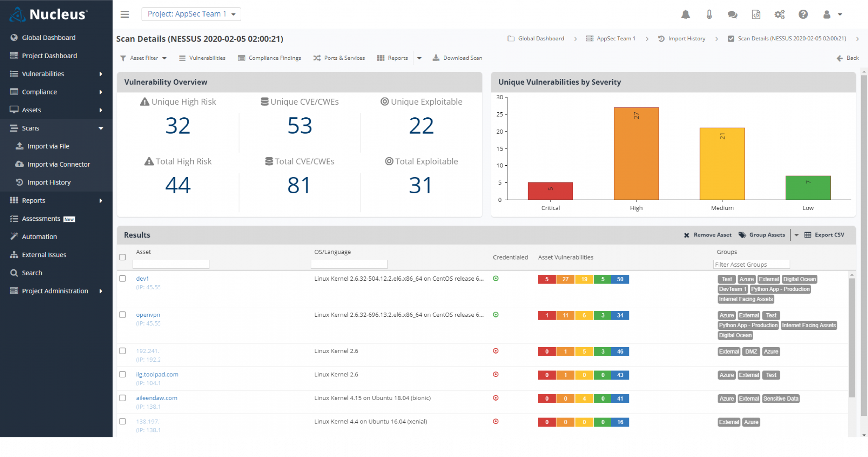
Task: Click the External Issues sitemap icon
Action: click(x=14, y=255)
